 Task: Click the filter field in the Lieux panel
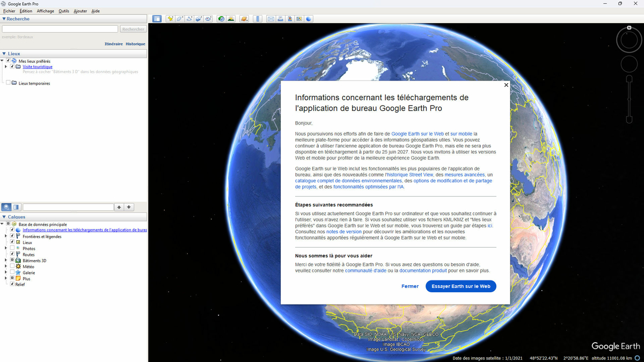point(68,207)
